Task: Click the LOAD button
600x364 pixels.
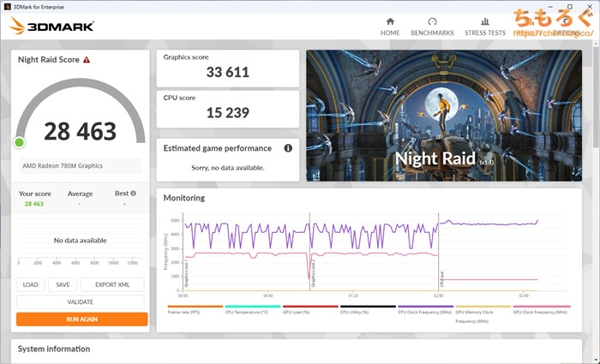Action: pyautogui.click(x=30, y=285)
